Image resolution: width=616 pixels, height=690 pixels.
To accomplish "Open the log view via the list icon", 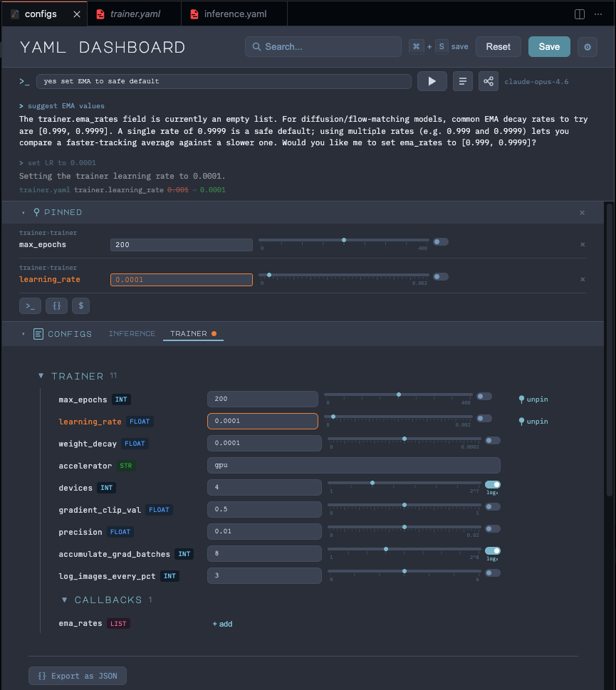I will pyautogui.click(x=462, y=81).
